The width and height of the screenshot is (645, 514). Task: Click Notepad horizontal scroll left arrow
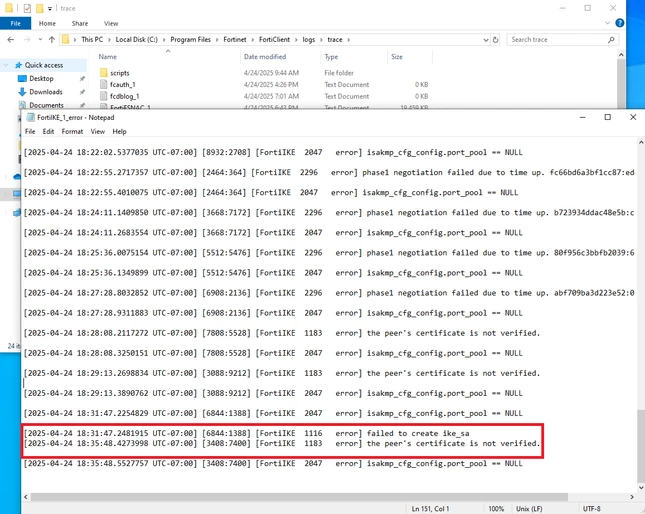click(26, 497)
